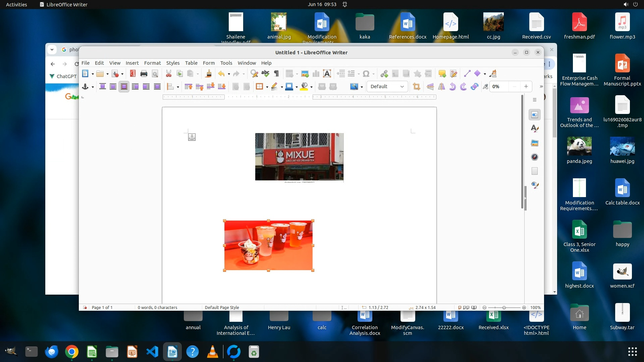This screenshot has height=362, width=644.
Task: Expand the borders style dropdown arrow
Action: [267, 87]
